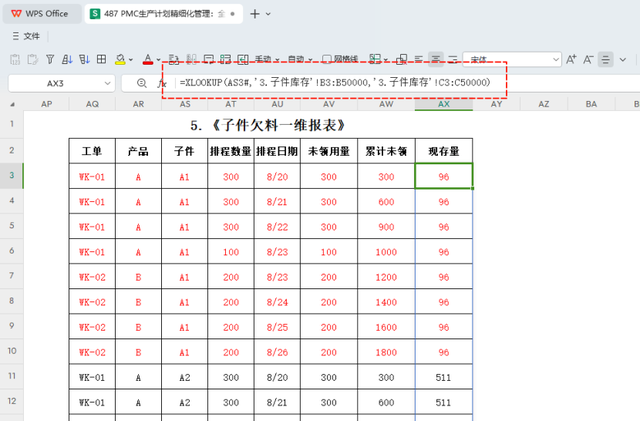Sort ascending with the A-arrow icon
The height and width of the screenshot is (421, 640).
(67, 60)
